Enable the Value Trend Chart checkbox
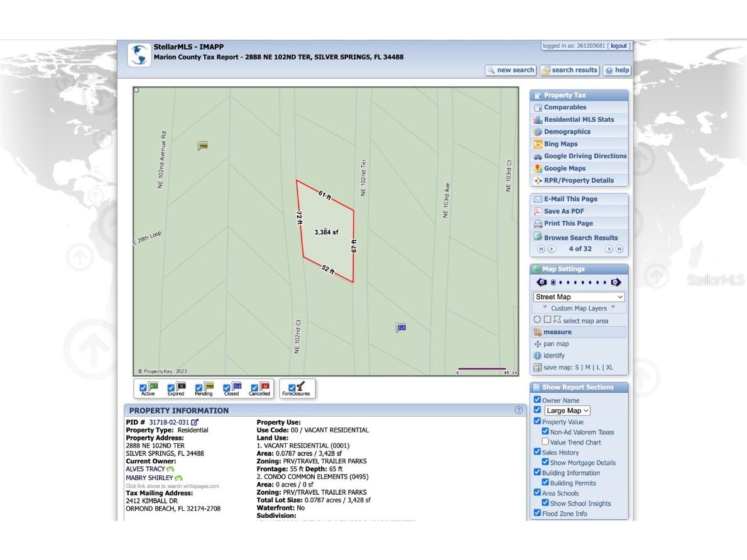 pos(545,442)
